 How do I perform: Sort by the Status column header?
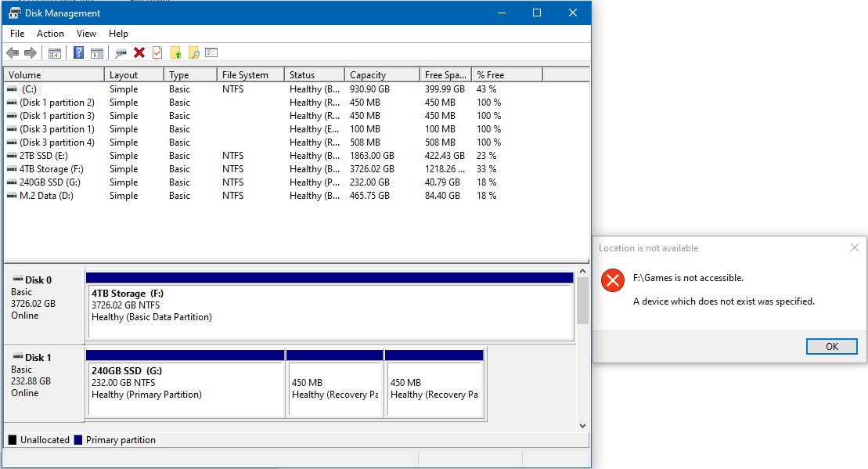pyautogui.click(x=315, y=74)
